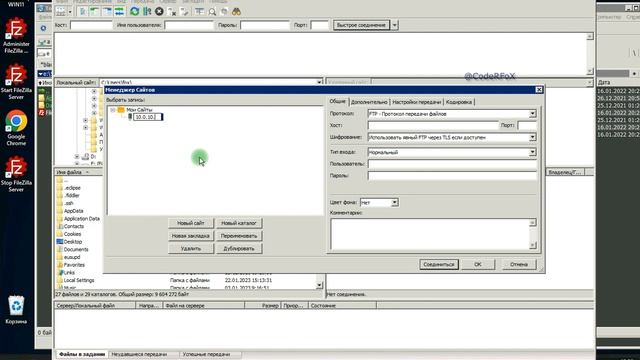Screen dimensions: 640x360
Task: Toggle local directory tree icon
Action: point(95,12)
